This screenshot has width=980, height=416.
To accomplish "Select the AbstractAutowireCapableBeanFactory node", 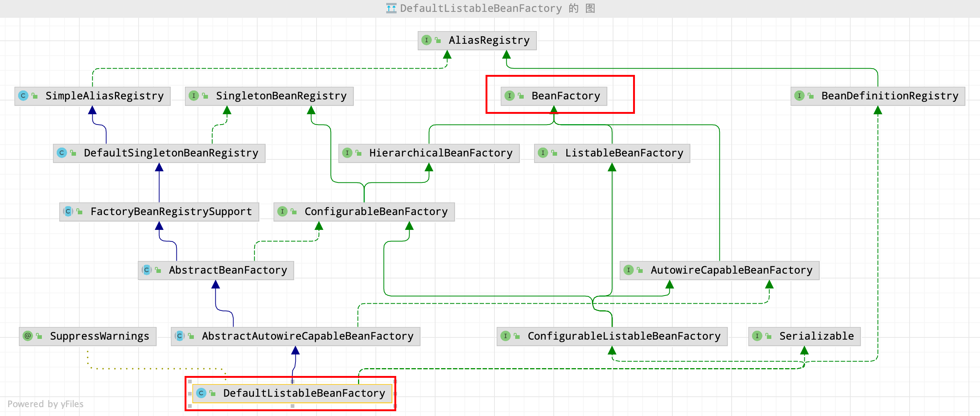I will point(295,336).
